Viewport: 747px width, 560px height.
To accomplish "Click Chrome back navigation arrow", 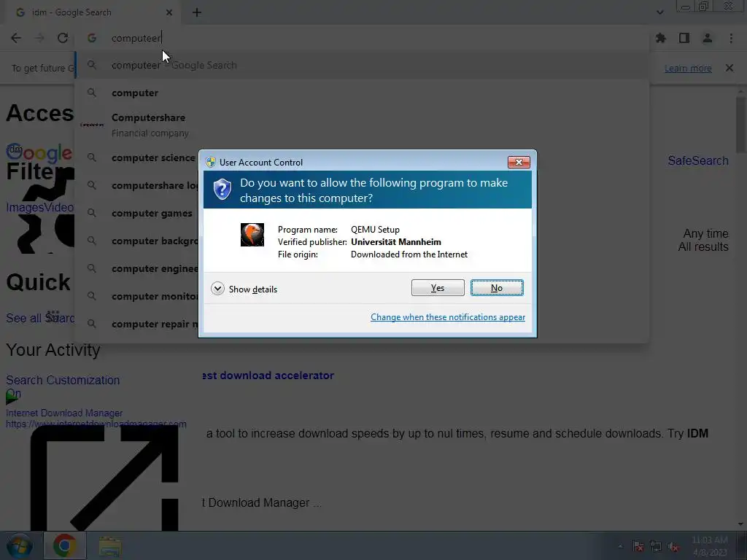I will coord(16,38).
